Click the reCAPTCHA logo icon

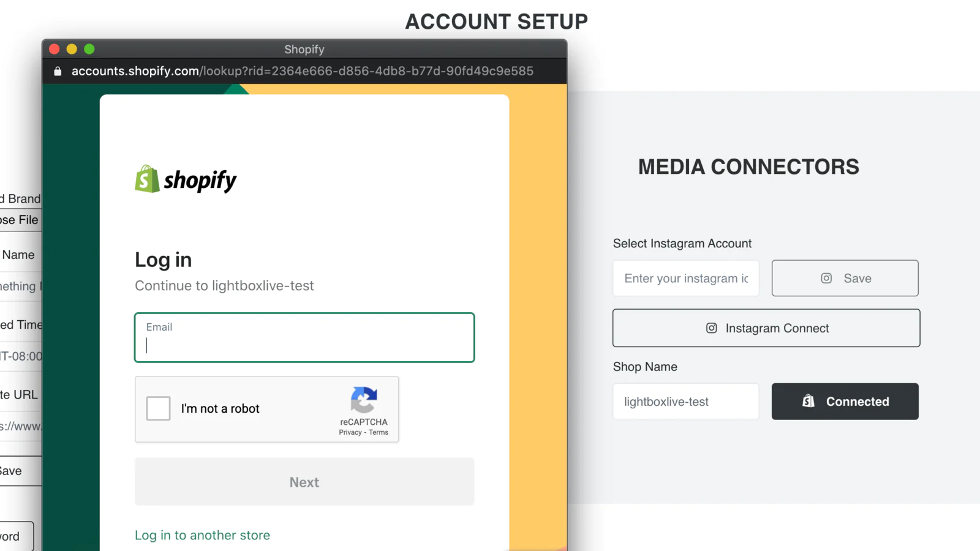pyautogui.click(x=364, y=400)
